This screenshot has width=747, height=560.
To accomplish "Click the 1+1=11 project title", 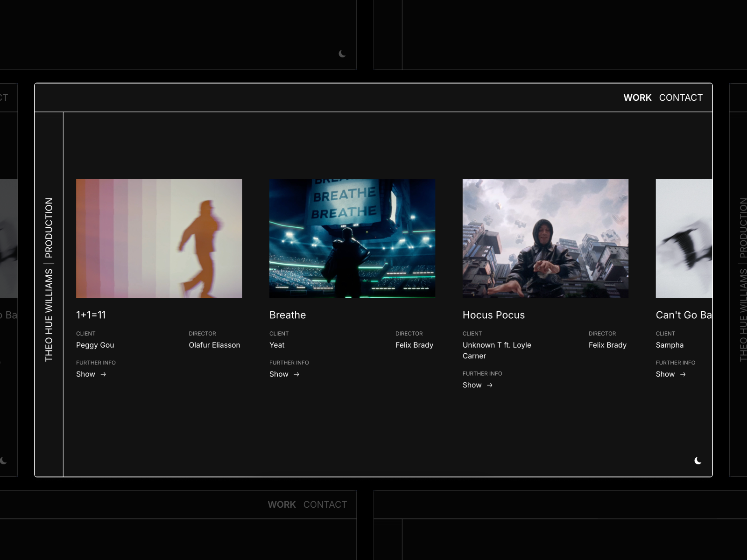I will [91, 315].
